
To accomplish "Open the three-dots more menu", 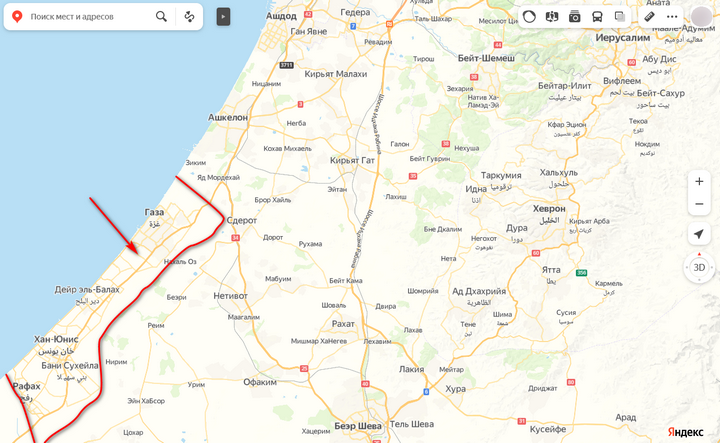I will point(672,17).
